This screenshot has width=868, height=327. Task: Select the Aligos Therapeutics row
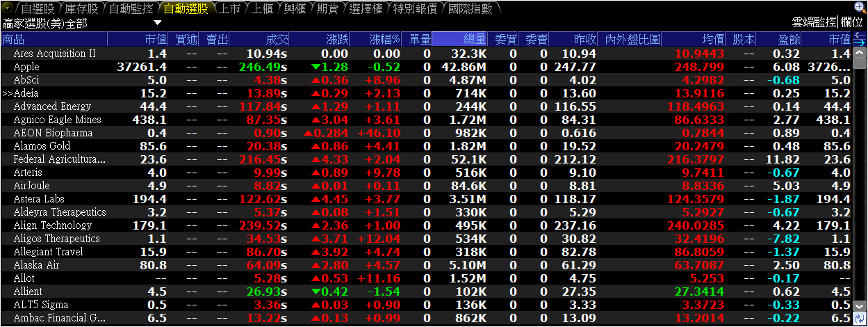click(427, 239)
